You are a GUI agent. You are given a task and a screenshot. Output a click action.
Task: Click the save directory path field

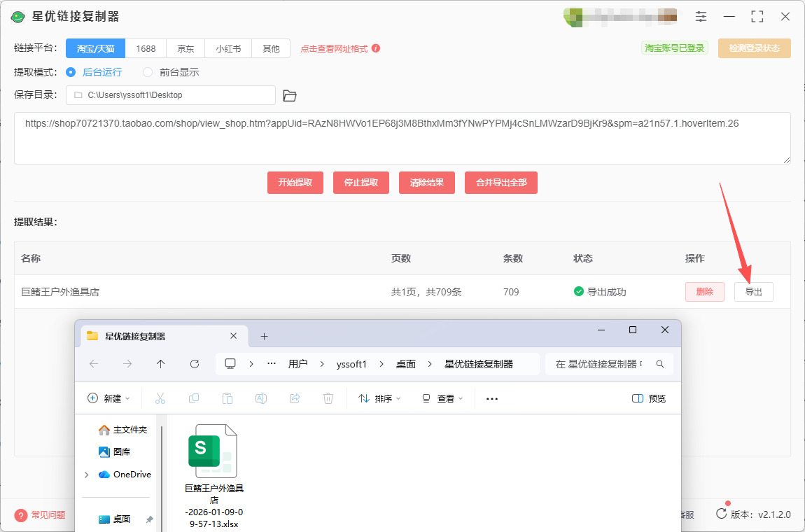coord(170,95)
